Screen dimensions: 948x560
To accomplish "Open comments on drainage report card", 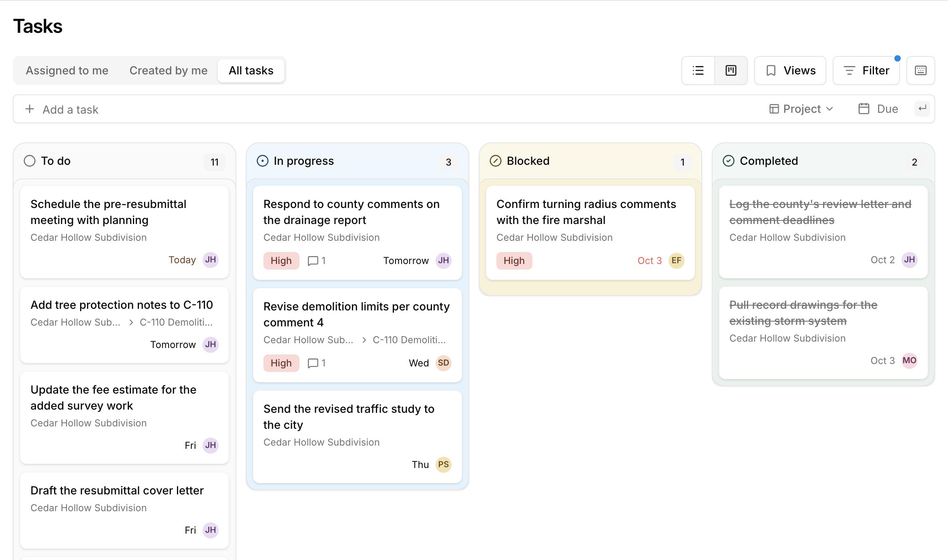I will (316, 261).
